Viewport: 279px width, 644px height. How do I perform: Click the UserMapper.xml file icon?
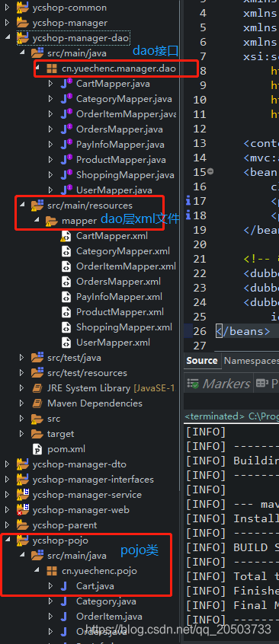pos(66,343)
